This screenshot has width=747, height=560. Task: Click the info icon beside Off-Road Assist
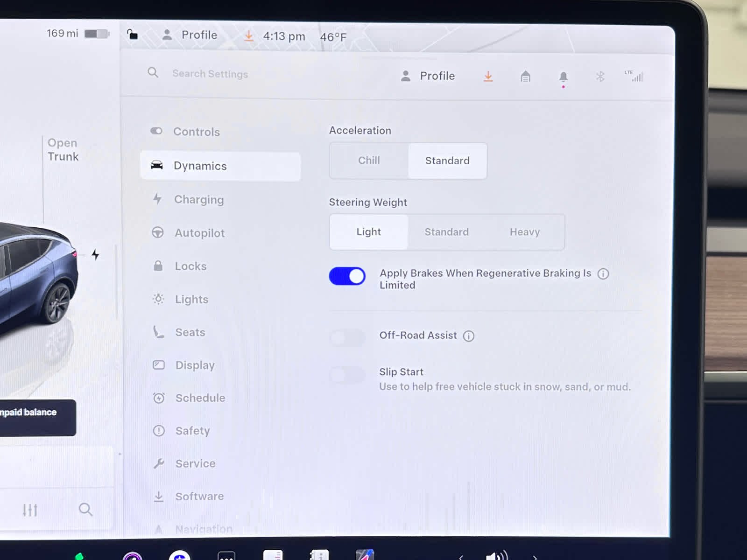click(x=468, y=336)
